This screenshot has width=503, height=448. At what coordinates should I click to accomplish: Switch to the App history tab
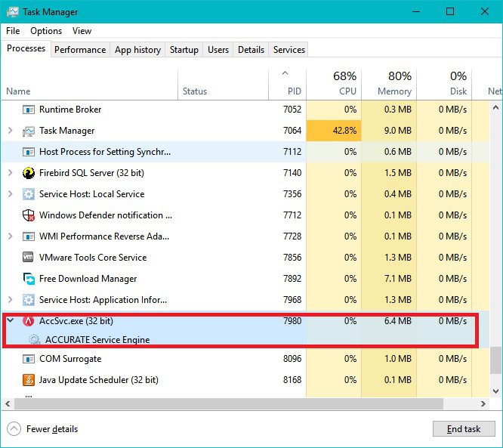137,50
